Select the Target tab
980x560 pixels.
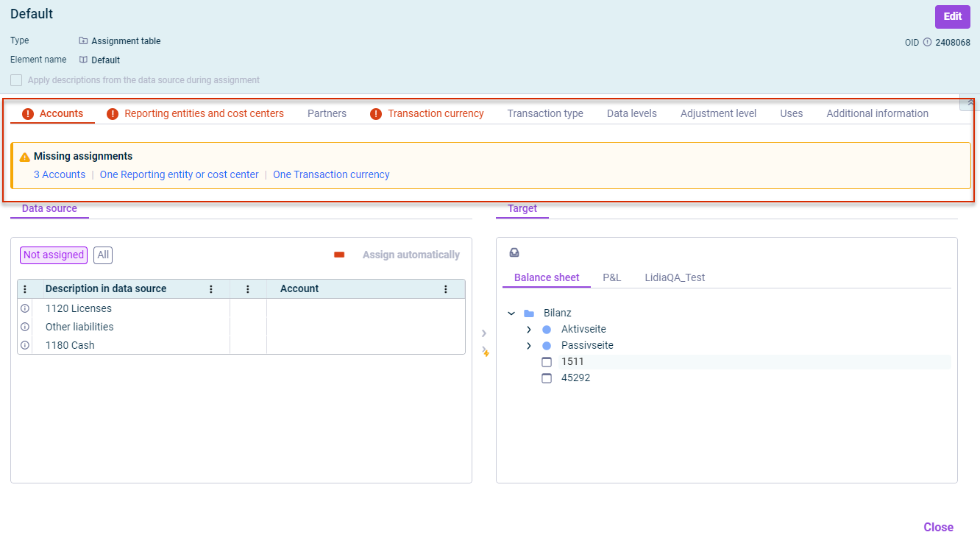click(522, 209)
